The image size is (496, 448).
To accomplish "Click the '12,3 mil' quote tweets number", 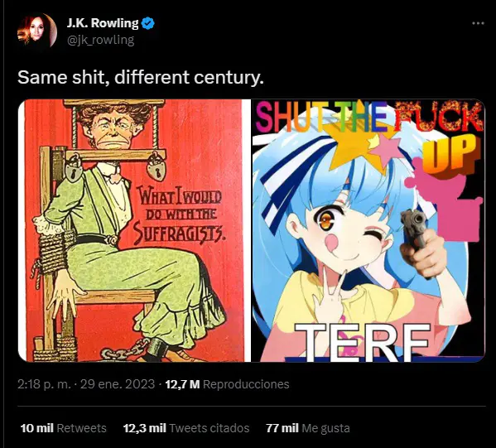I will click(x=145, y=428).
